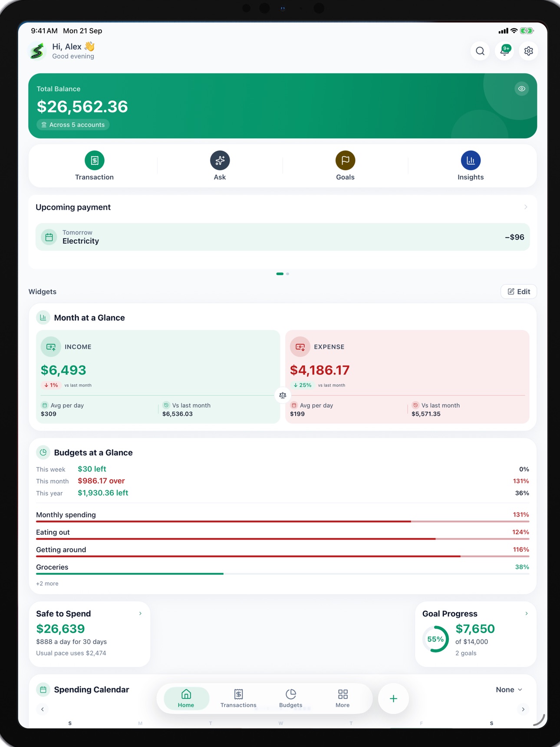Viewport: 560px width, 747px height.
Task: Open the Ask sparkle icon
Action: click(220, 160)
